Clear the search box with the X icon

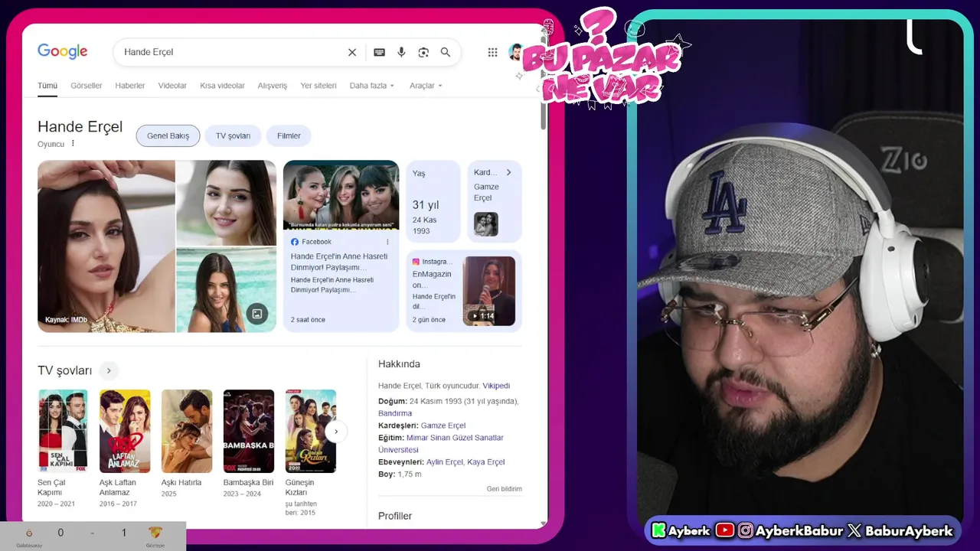pos(352,52)
